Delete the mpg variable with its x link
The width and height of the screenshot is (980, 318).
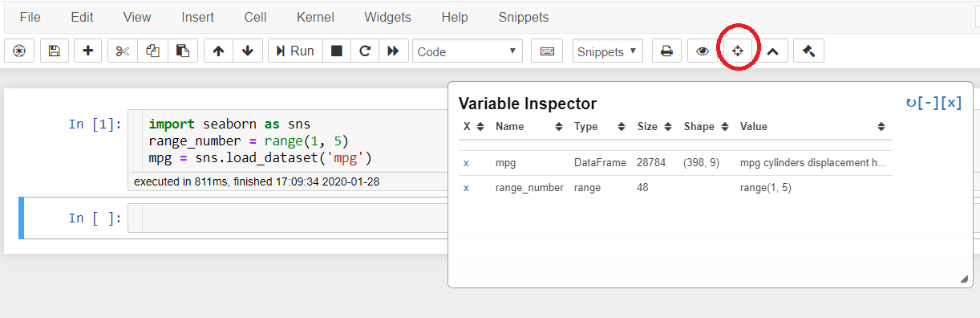coord(466,163)
